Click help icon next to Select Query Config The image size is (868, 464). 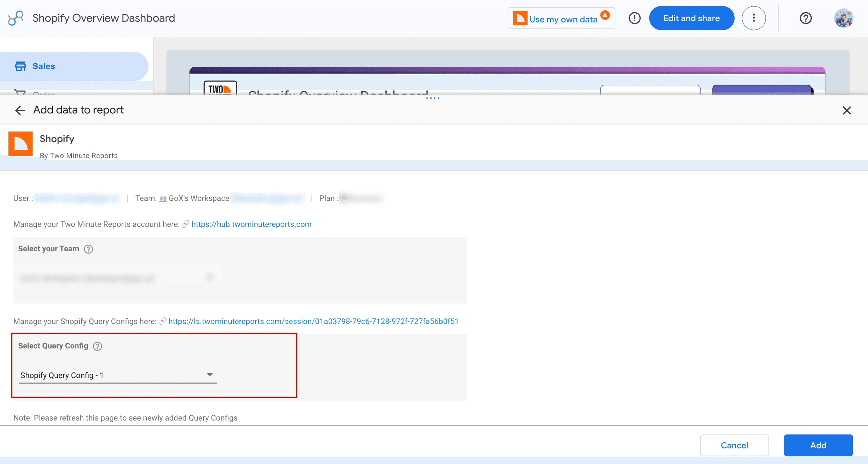coord(97,346)
